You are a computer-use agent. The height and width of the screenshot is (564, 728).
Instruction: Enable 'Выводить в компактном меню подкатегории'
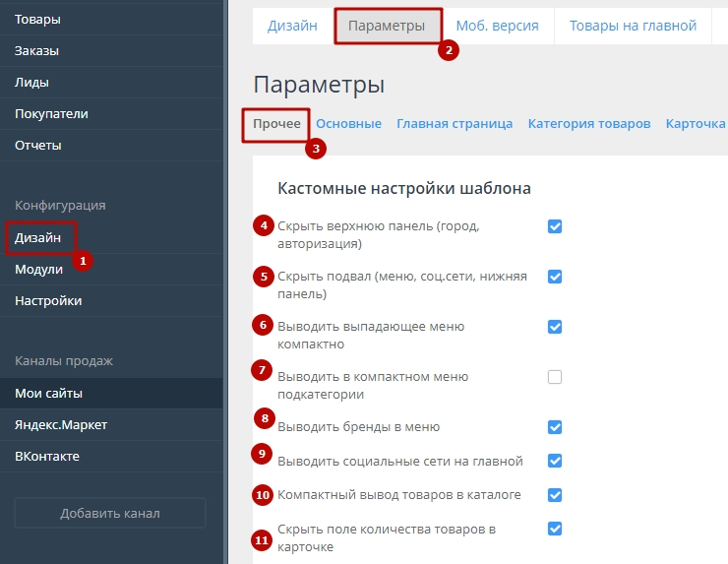click(555, 377)
